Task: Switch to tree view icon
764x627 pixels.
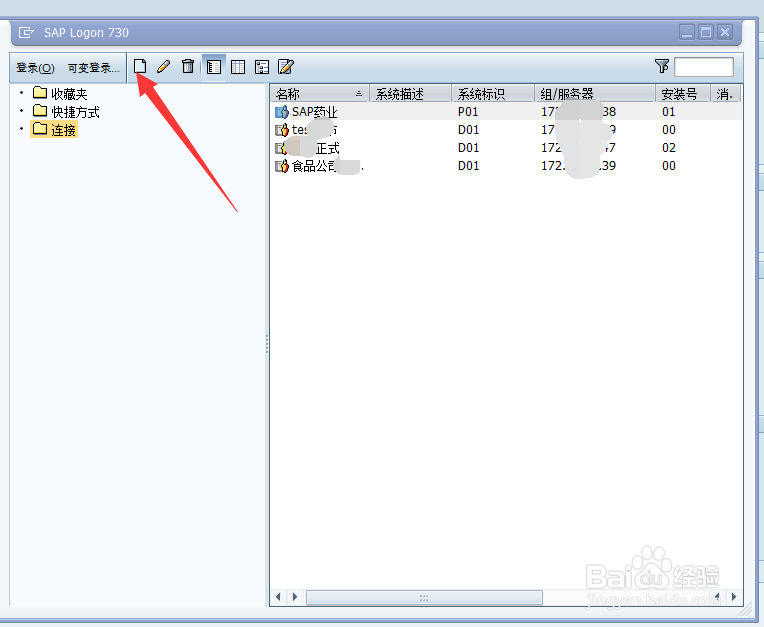Action: point(262,67)
